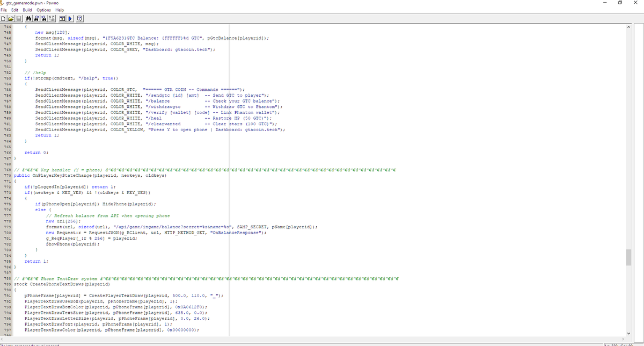Click line number 753 in the gutter
This screenshot has height=346, width=644.
pos(6,78)
